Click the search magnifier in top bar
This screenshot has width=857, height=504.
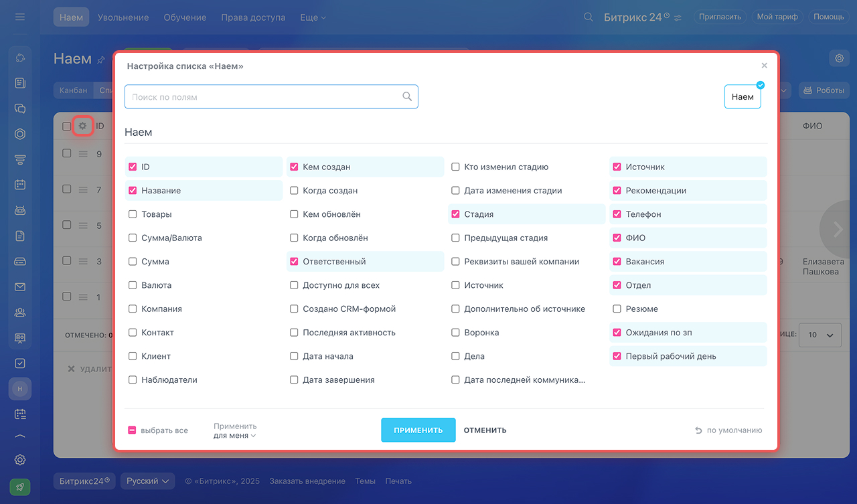click(589, 17)
